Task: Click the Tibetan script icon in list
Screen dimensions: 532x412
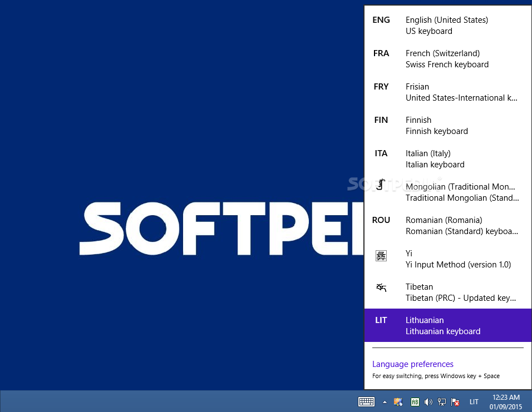Action: click(x=381, y=287)
